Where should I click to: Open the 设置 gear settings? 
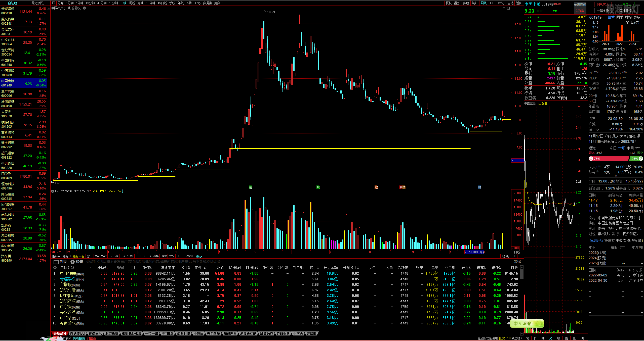click(x=73, y=262)
